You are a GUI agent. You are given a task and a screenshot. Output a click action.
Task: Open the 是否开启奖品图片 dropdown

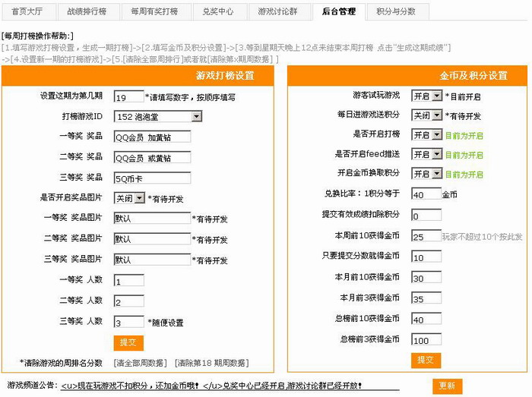(130, 198)
